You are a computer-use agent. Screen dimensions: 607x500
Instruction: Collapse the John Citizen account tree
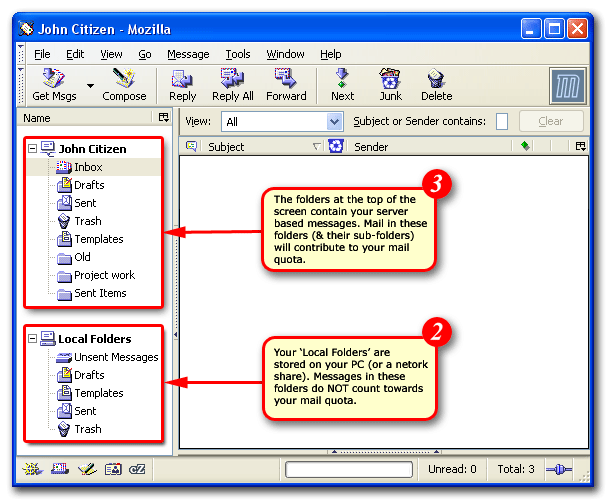[x=33, y=149]
